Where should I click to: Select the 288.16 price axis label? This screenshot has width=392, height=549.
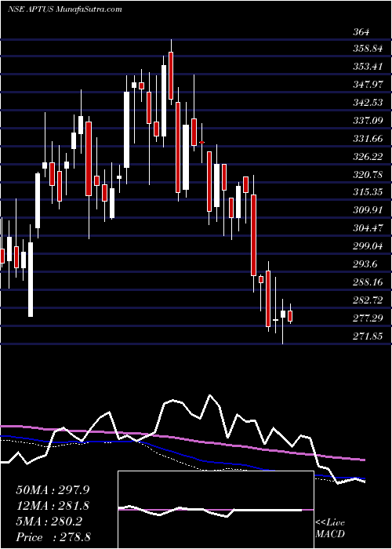[x=367, y=282]
